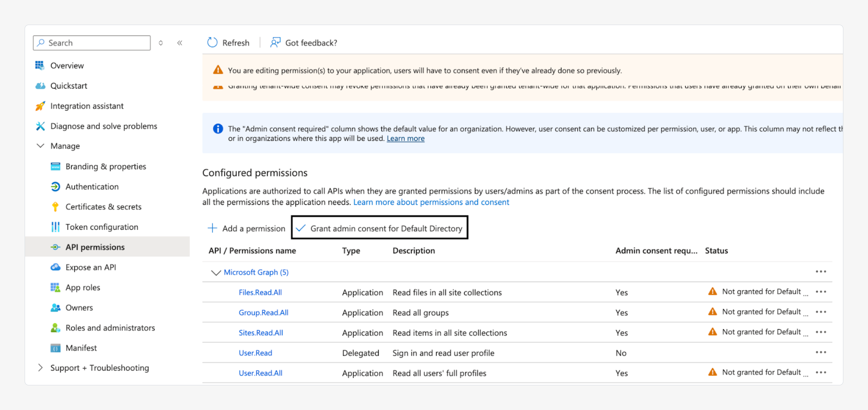Click Add a permission
Viewport: 868px width, 410px height.
(x=247, y=228)
